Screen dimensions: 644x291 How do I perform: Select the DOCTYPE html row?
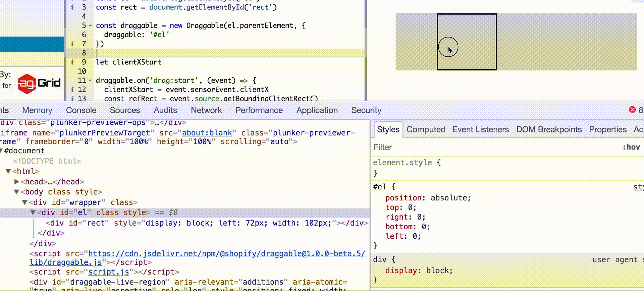click(47, 161)
